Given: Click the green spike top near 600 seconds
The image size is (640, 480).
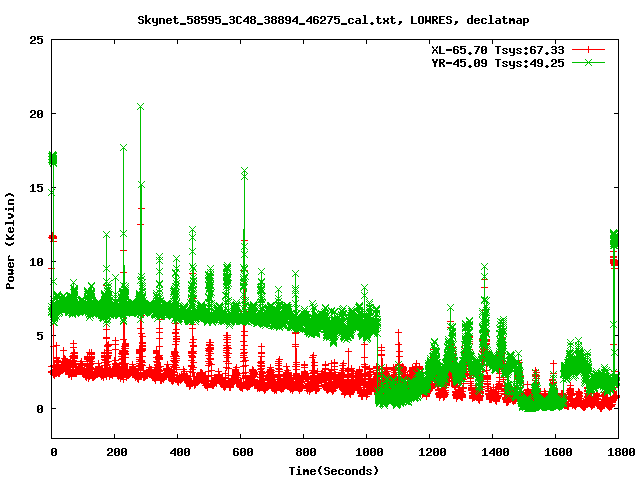Looking at the screenshot, I should [x=244, y=172].
